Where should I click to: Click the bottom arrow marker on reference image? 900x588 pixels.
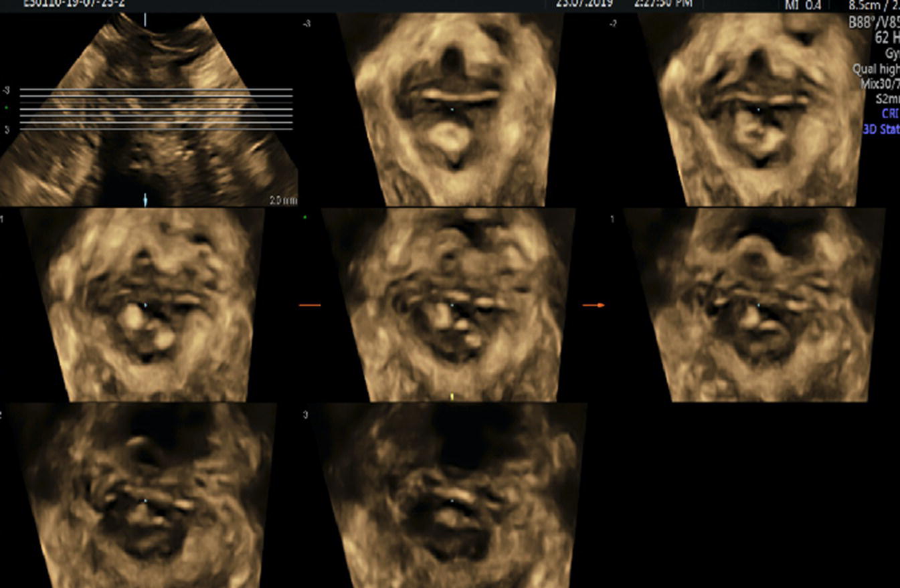[146, 199]
